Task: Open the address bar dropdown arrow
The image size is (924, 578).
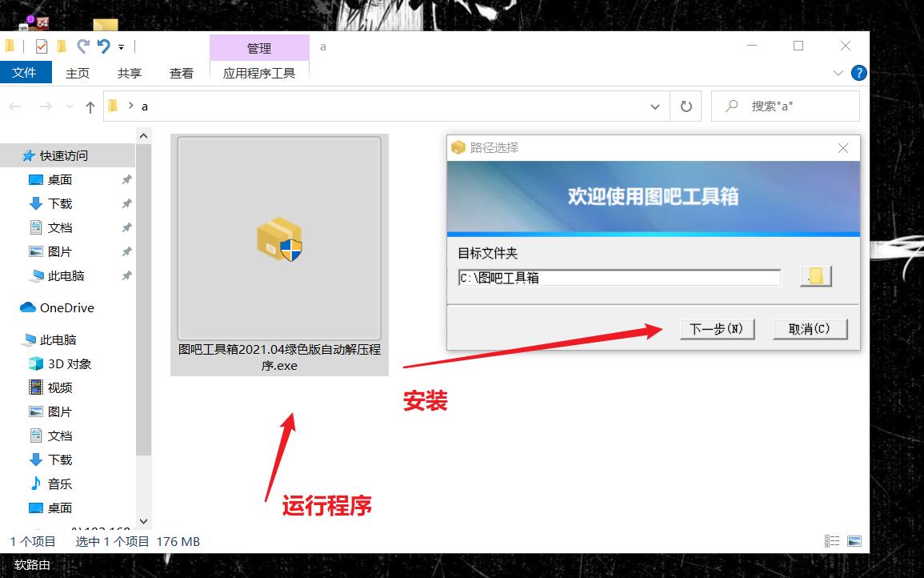Action: [x=654, y=105]
